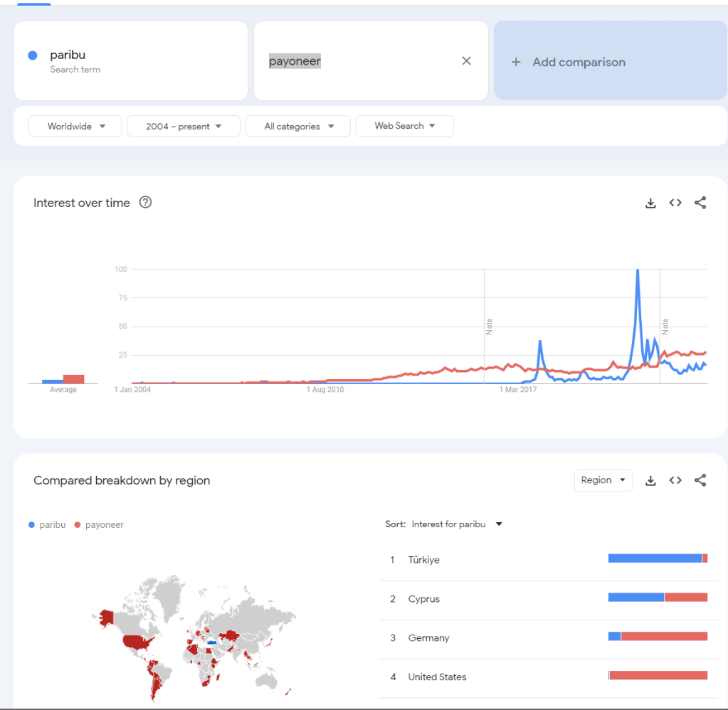728x710 pixels.
Task: Click the United States on world map
Action: pos(137,642)
